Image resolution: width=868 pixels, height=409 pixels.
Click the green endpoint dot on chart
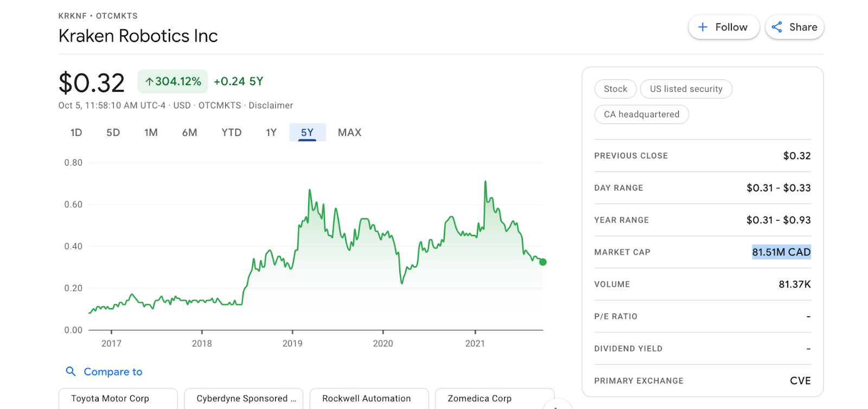coord(542,262)
